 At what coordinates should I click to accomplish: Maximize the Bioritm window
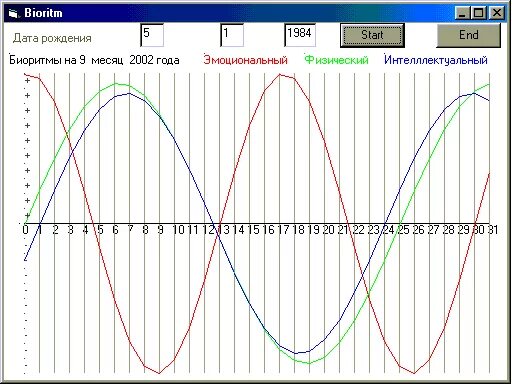(479, 13)
